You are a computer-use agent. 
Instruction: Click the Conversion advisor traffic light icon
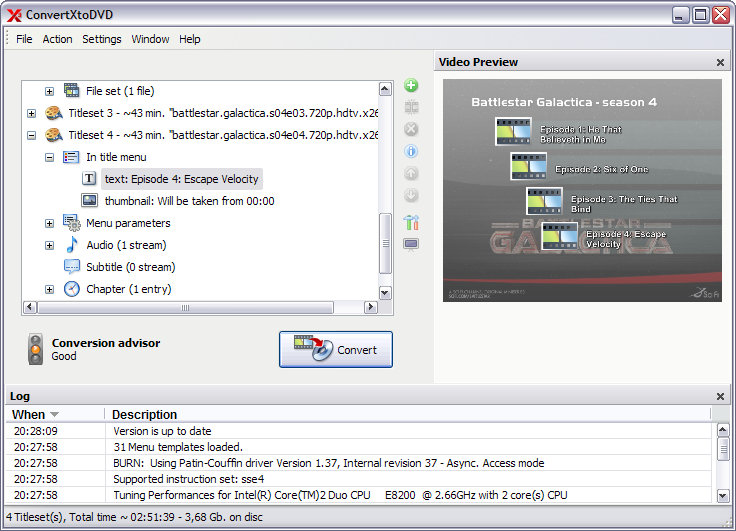[35, 349]
